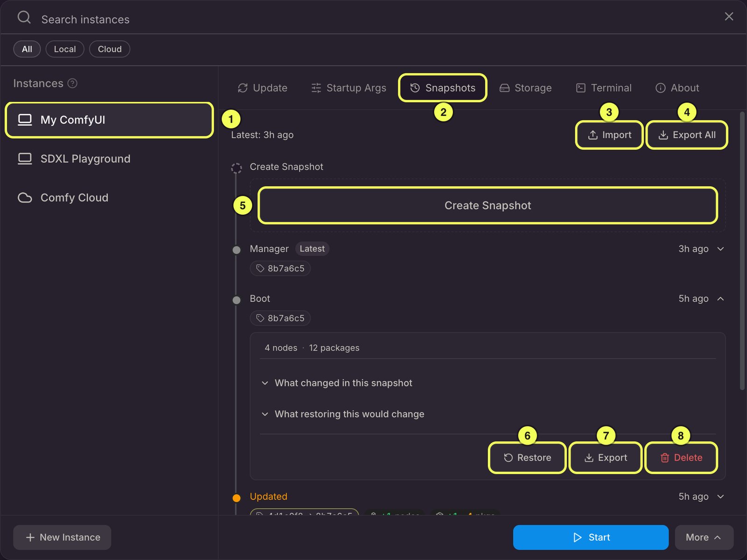
Task: Click Export All snapshots
Action: [687, 135]
